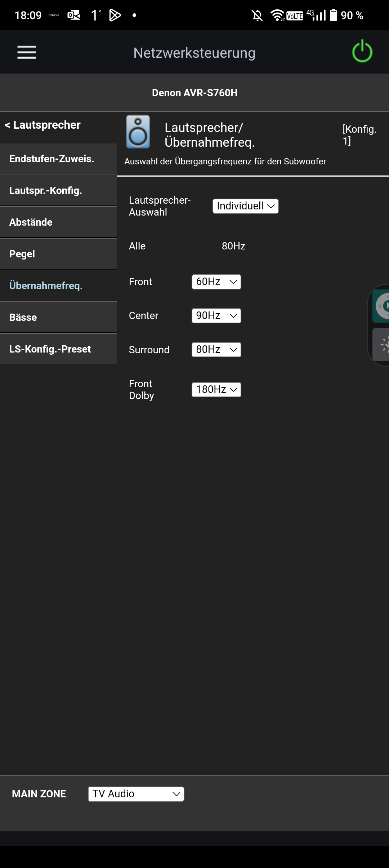
Task: Open Lautspr.-Konfig. menu item
Action: (x=58, y=191)
